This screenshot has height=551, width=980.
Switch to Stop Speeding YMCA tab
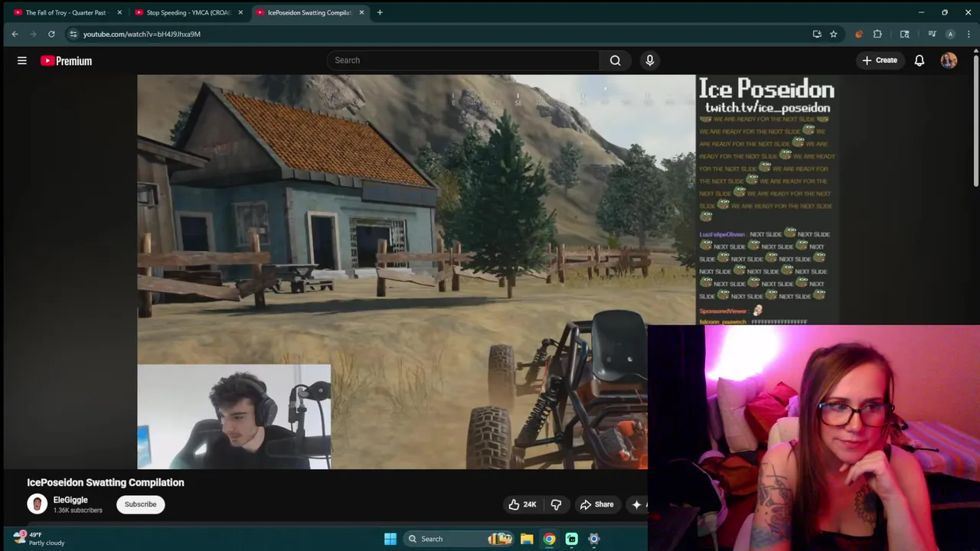(x=189, y=12)
